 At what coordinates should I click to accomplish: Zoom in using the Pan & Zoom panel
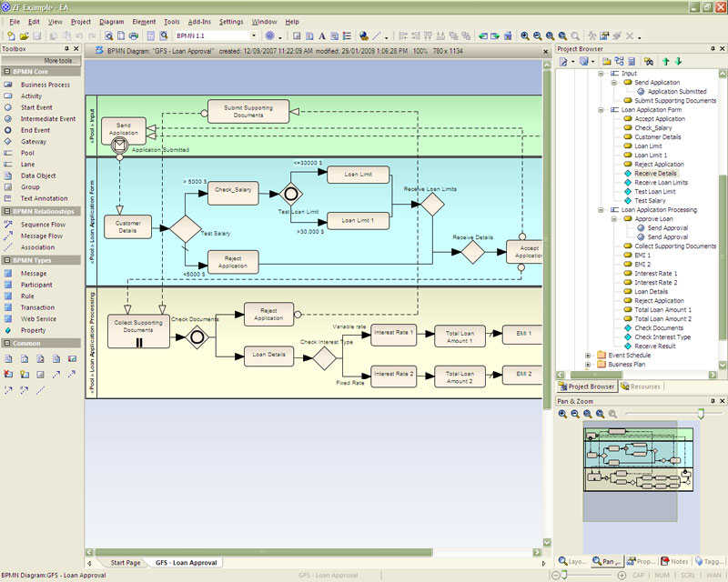[x=562, y=414]
